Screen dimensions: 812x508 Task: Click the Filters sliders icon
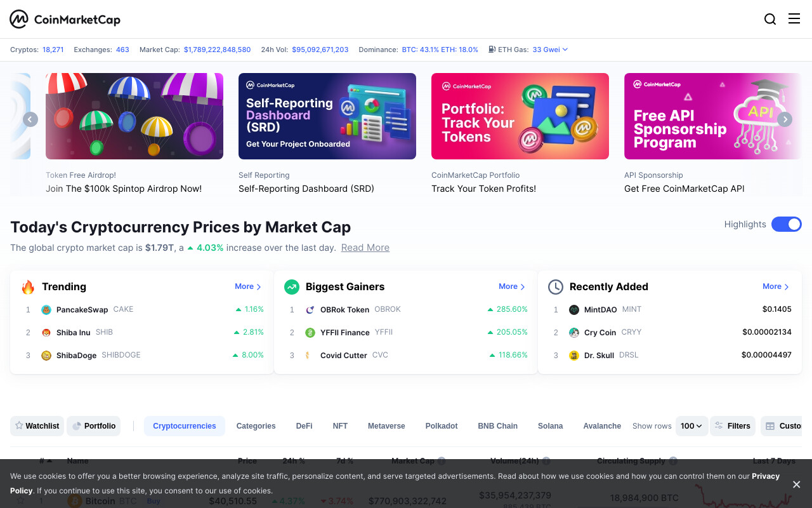coord(719,426)
